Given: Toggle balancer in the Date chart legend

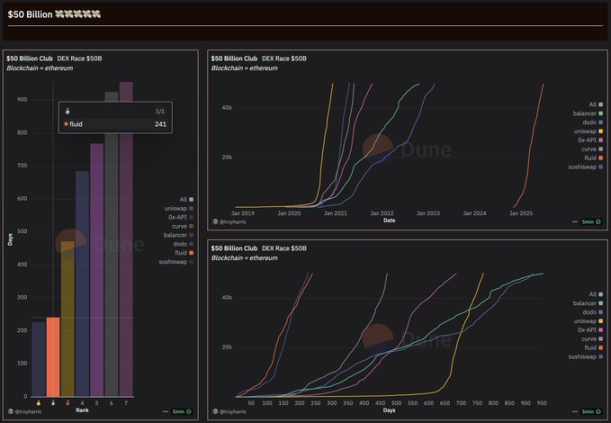Looking at the screenshot, I should (588, 113).
